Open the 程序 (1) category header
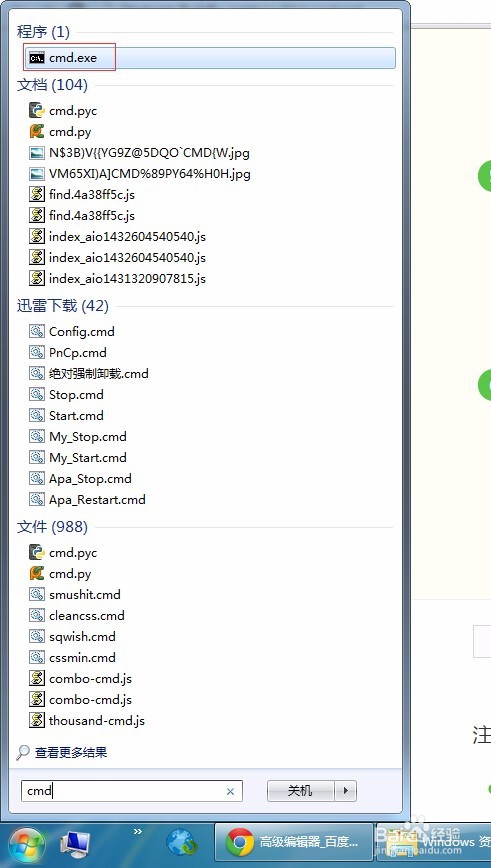491x868 pixels. (x=43, y=32)
